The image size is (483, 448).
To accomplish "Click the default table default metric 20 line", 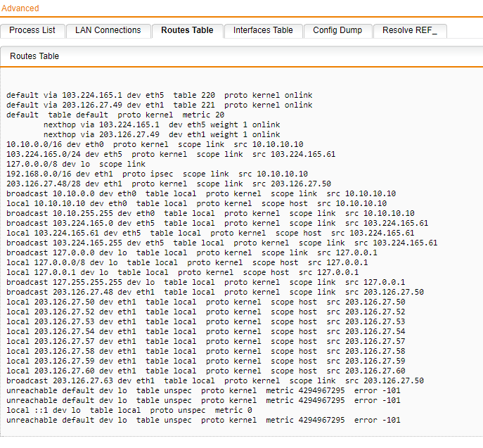I will 115,115.
